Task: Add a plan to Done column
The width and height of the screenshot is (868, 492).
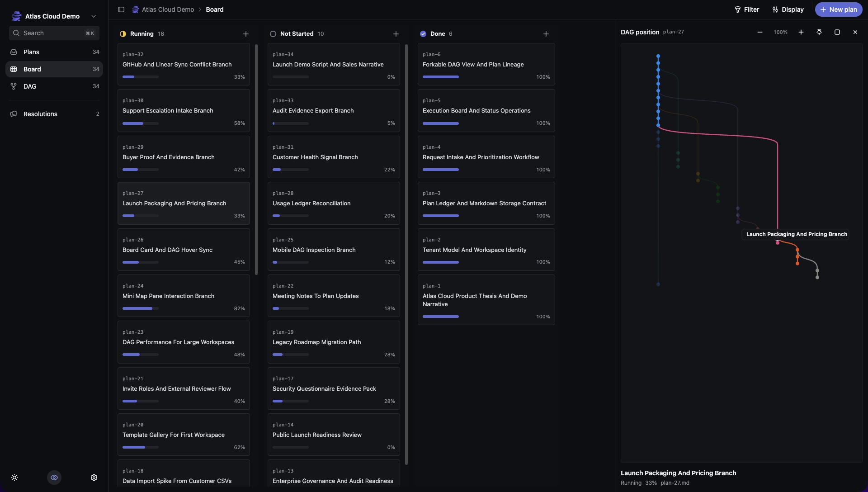Action: coord(546,34)
